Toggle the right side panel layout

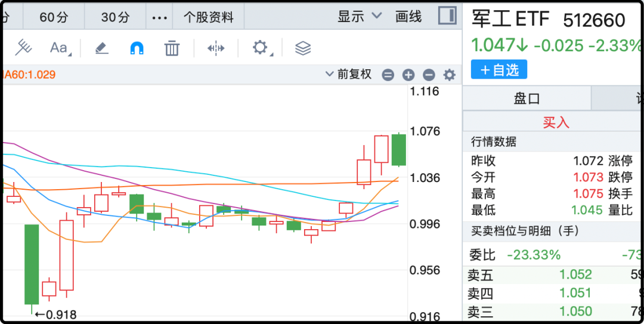click(447, 16)
